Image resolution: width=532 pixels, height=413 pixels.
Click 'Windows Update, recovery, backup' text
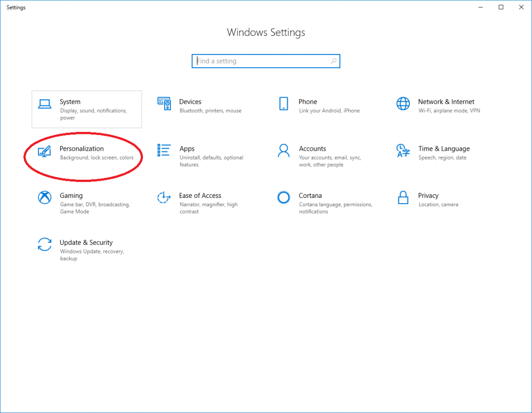(92, 255)
